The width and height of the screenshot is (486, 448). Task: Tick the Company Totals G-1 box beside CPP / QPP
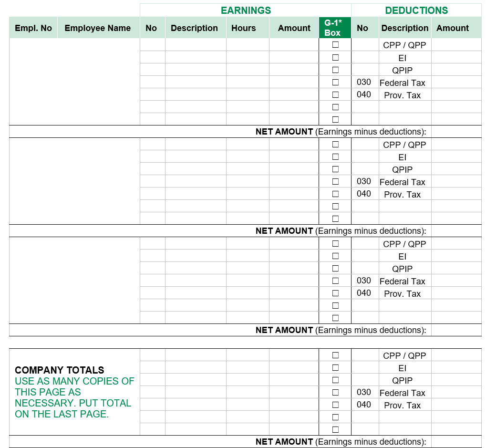(335, 355)
